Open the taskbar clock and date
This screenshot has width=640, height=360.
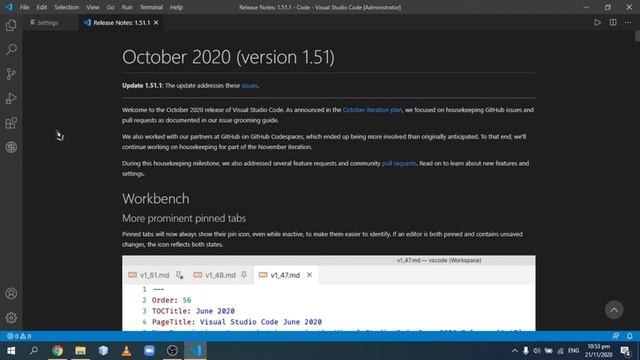click(x=599, y=351)
